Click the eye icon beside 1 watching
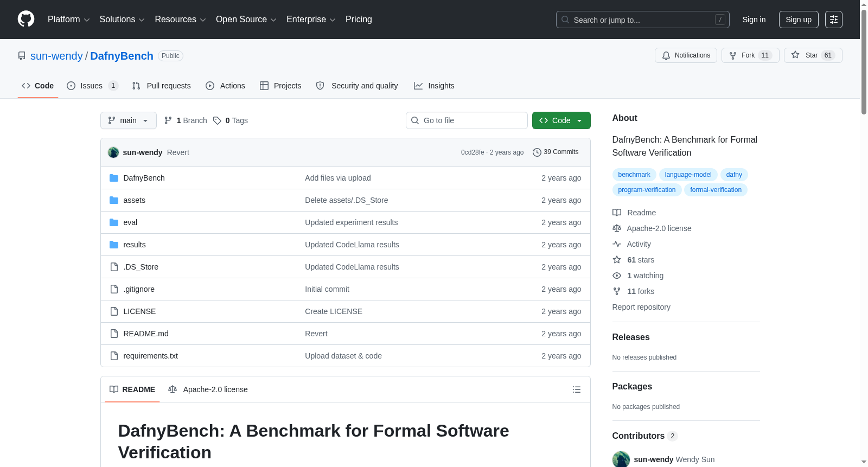The width and height of the screenshot is (868, 467). 617,276
